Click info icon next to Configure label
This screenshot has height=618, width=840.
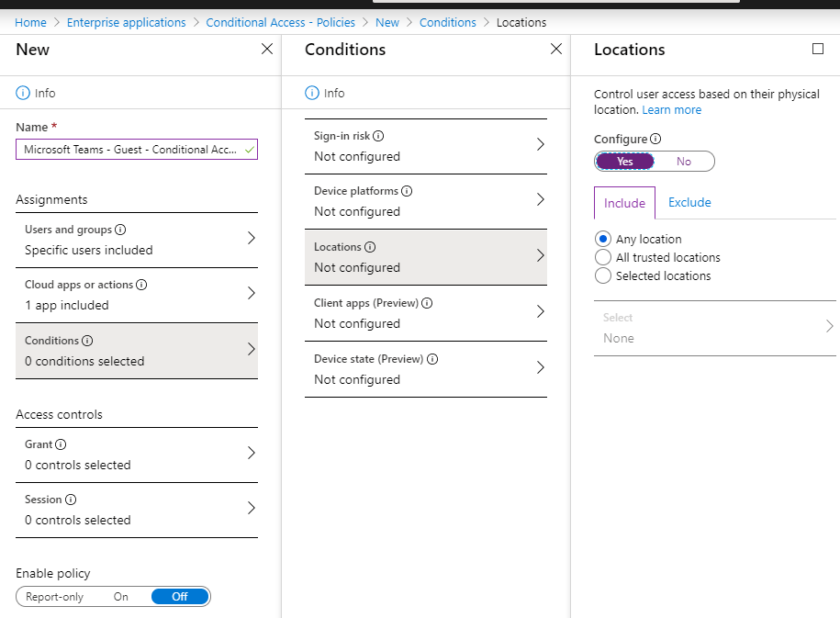click(x=655, y=140)
